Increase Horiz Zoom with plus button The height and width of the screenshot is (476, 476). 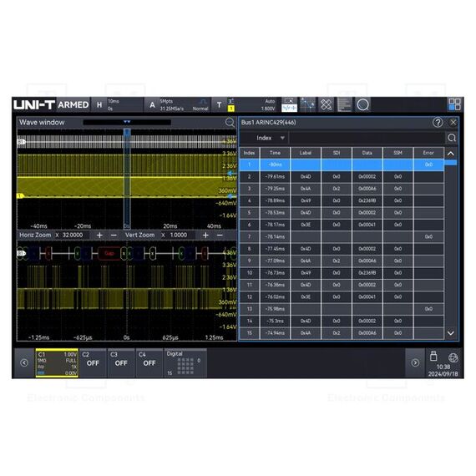[99, 235]
